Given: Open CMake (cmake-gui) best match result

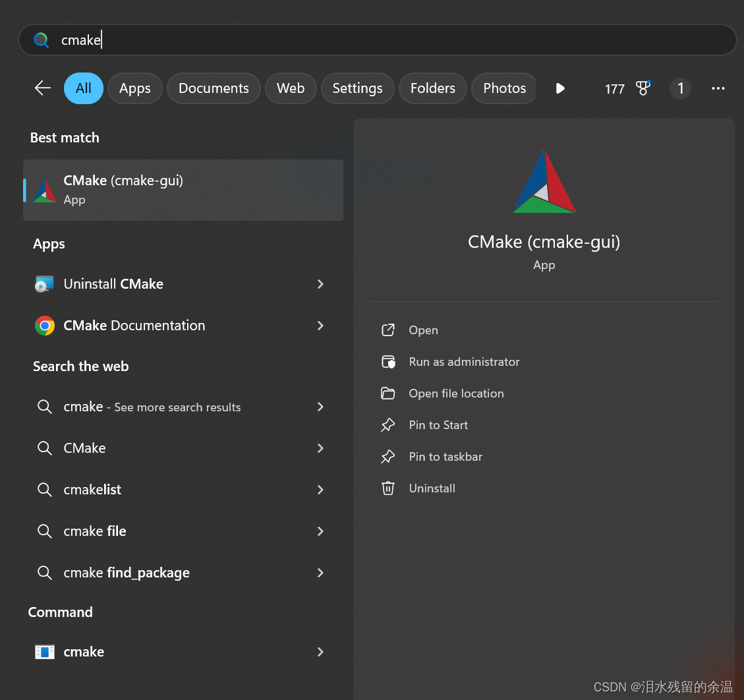Looking at the screenshot, I should point(183,190).
